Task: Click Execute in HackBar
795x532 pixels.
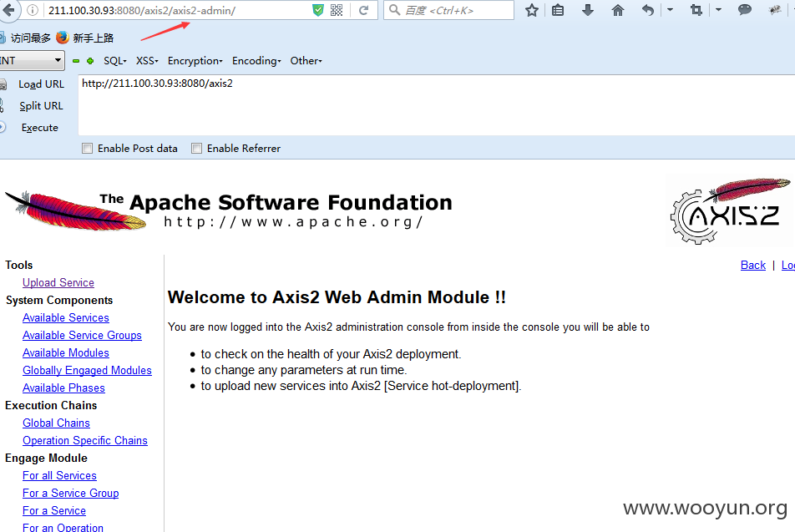Action: 39,128
